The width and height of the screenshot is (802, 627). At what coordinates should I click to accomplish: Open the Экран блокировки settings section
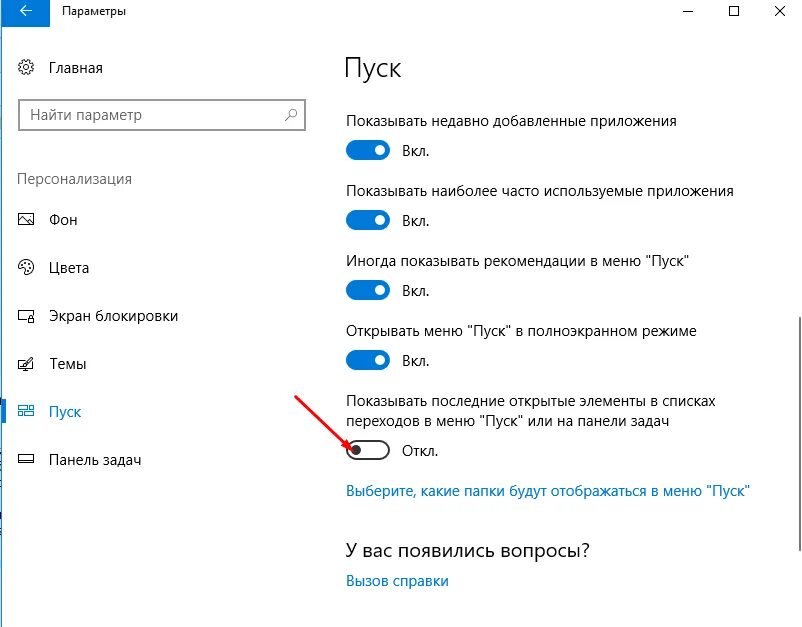[x=113, y=316]
